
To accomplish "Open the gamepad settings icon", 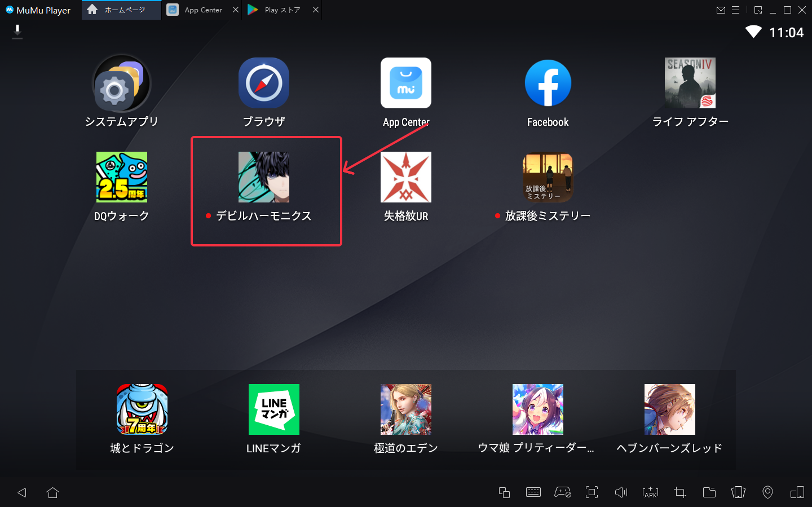I will 563,492.
